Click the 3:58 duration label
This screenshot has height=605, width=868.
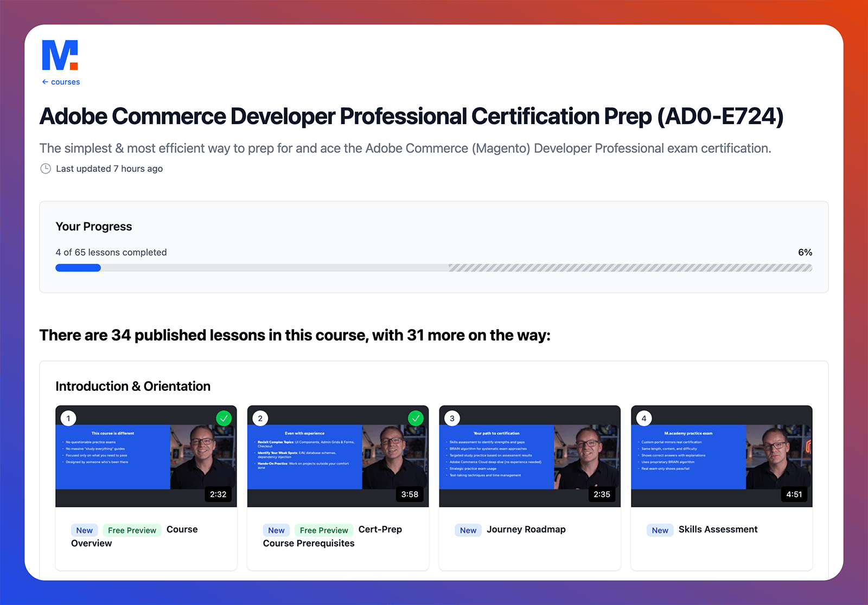pos(410,494)
